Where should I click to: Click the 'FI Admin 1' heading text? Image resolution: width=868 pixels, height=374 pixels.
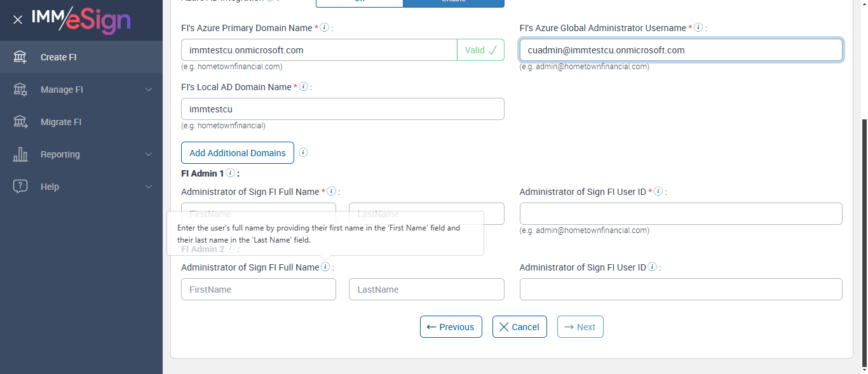203,173
